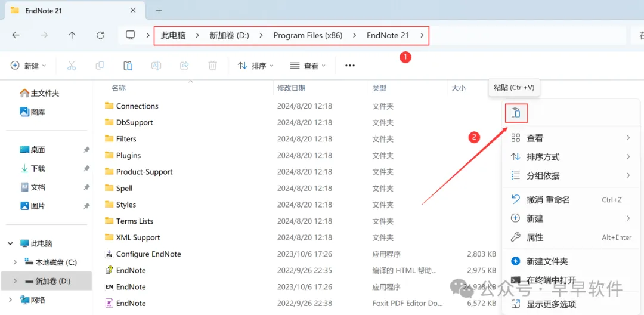644x315 pixels.
Task: Choose 撤消 重命名 in context menu
Action: pyautogui.click(x=571, y=200)
